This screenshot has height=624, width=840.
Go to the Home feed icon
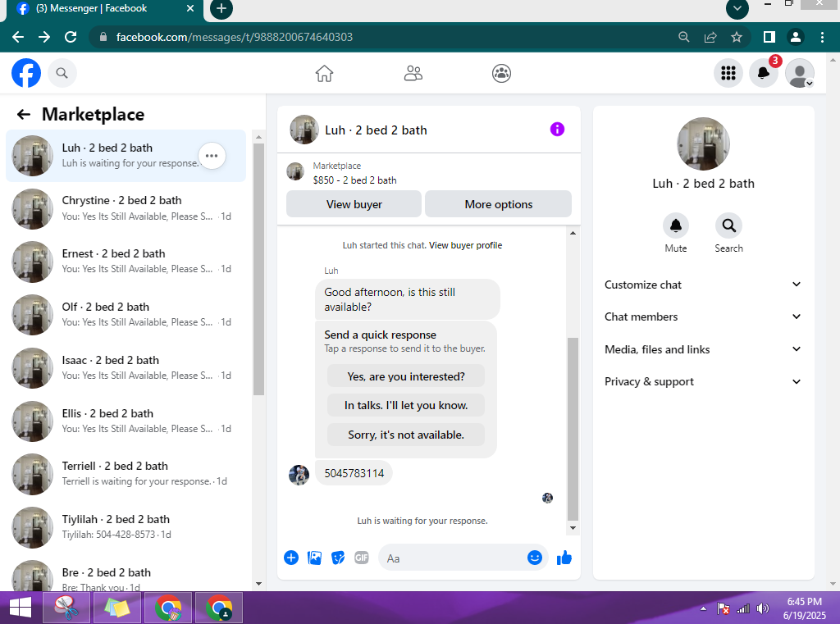(324, 73)
